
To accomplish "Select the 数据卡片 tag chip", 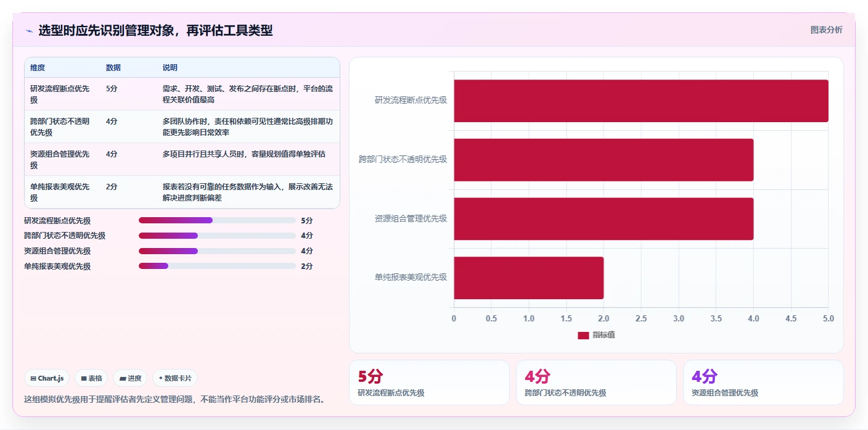I will click(175, 378).
